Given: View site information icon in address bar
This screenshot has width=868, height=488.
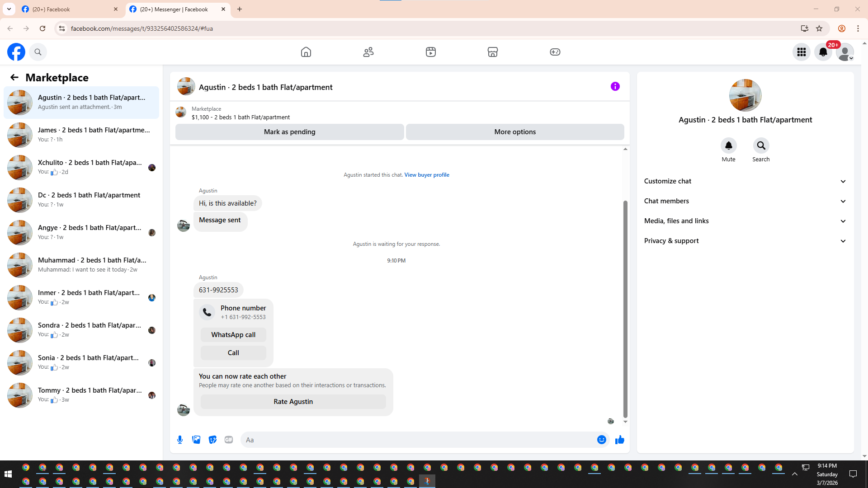Looking at the screenshot, I should coord(62,28).
